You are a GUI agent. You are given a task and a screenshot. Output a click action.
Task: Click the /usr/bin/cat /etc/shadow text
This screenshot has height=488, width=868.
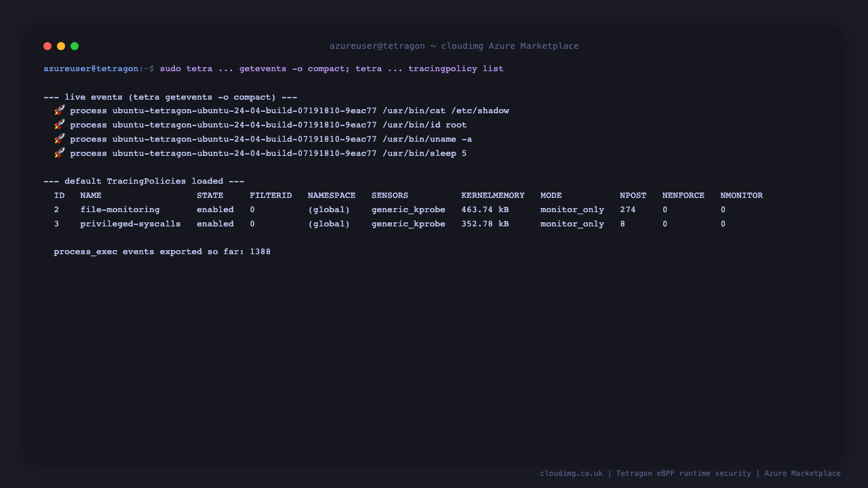pos(446,110)
